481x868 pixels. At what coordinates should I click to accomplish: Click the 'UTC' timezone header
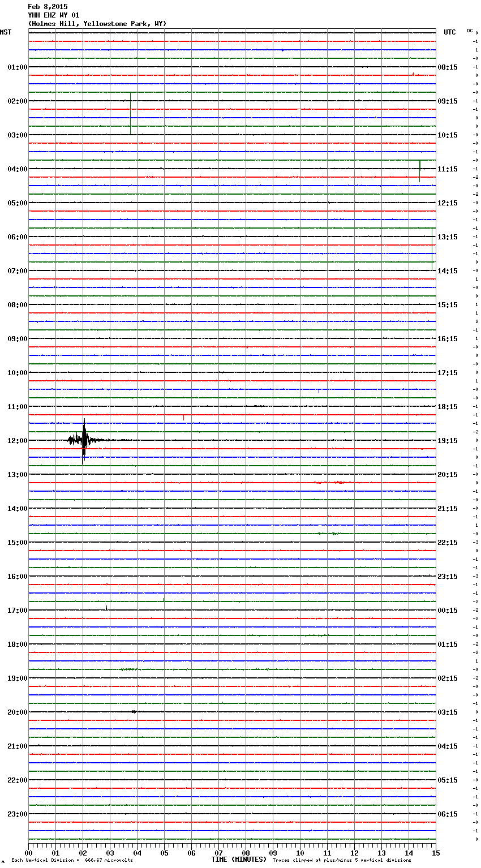449,32
